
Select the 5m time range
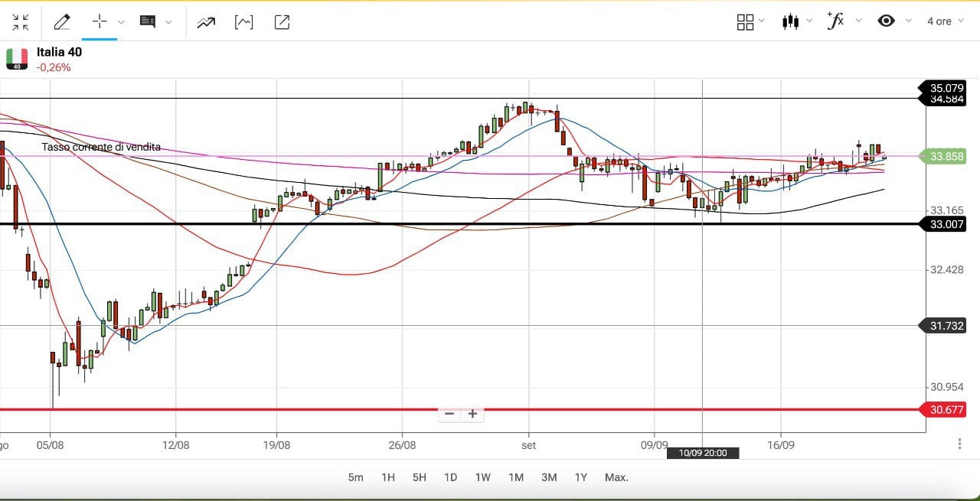click(355, 477)
